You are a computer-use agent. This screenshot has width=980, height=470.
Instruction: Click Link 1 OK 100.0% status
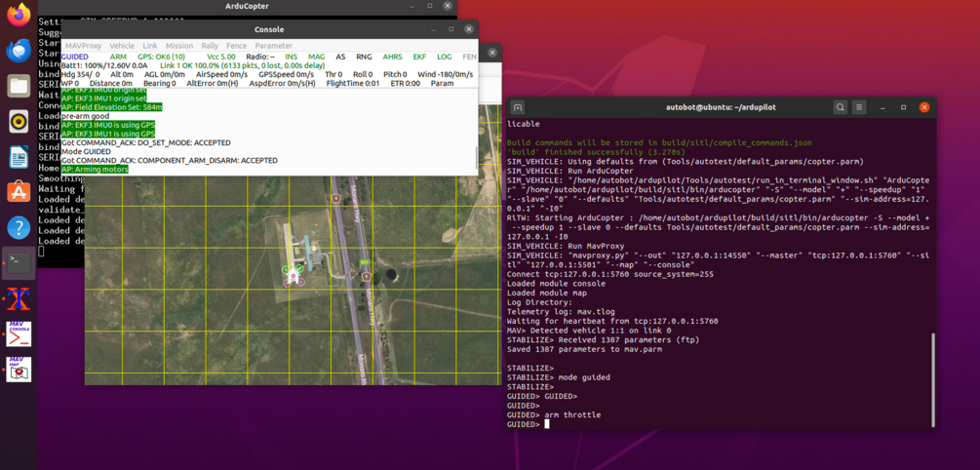coord(243,65)
